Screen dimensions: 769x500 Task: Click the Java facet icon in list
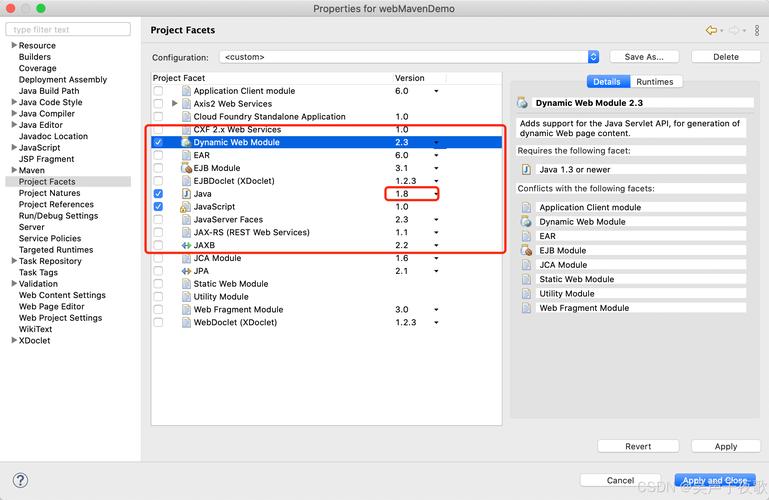(185, 194)
